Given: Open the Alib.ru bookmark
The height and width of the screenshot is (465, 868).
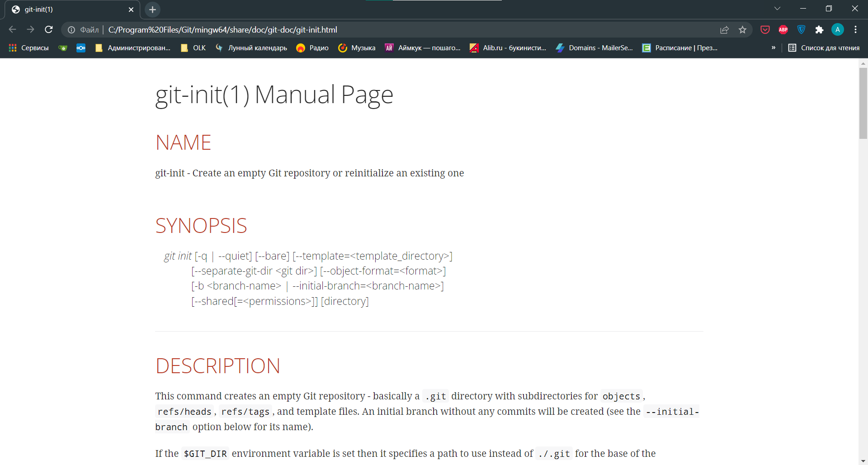Looking at the screenshot, I should click(508, 47).
